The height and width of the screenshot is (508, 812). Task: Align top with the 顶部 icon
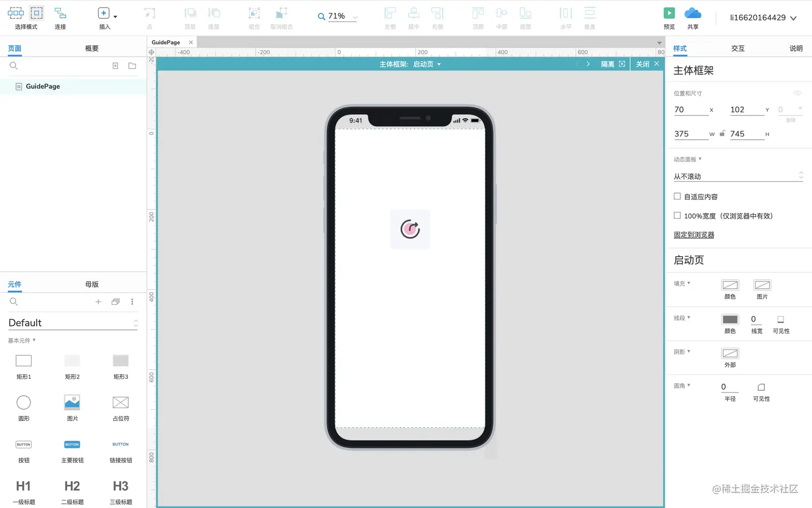(x=478, y=13)
